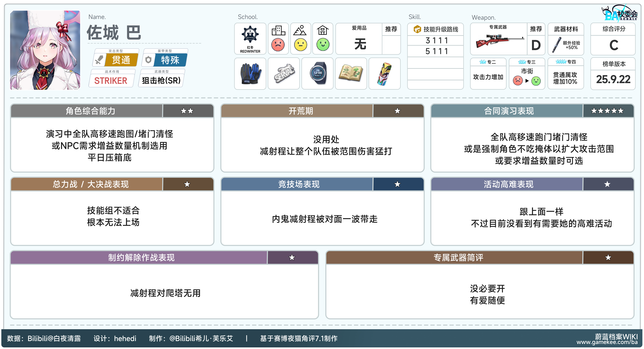The width and height of the screenshot is (644, 349).
Task: Click the 特殊 armor type badge
Action: pyautogui.click(x=170, y=60)
